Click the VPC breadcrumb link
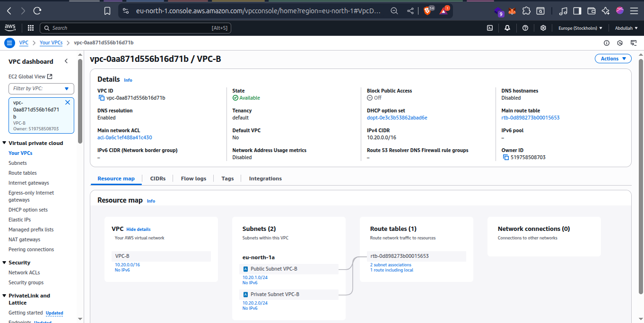Viewport: 644px width, 323px height. pyautogui.click(x=24, y=43)
